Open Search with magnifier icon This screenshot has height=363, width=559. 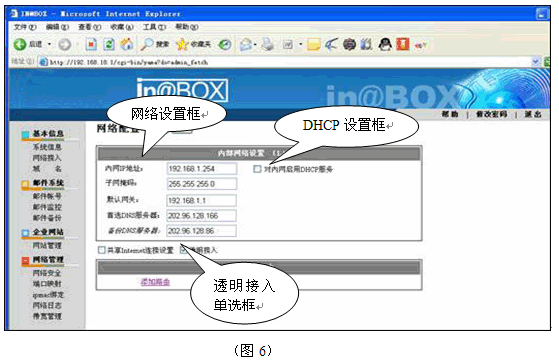pos(146,45)
